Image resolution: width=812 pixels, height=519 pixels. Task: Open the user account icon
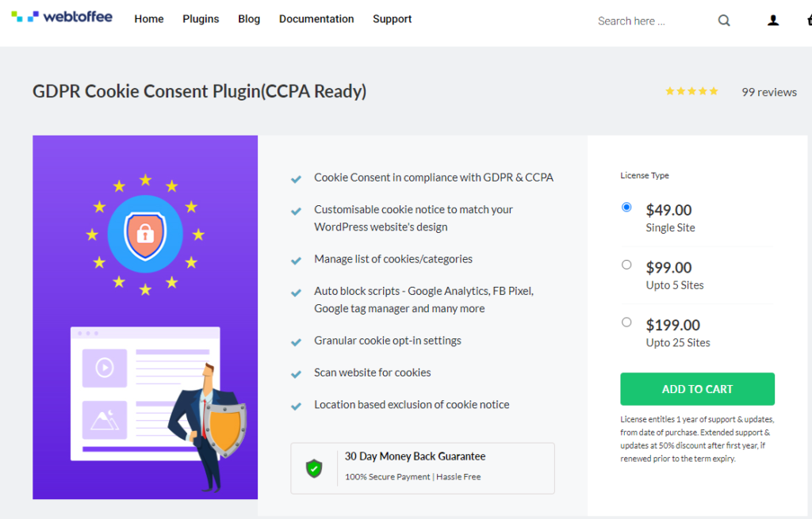coord(772,20)
